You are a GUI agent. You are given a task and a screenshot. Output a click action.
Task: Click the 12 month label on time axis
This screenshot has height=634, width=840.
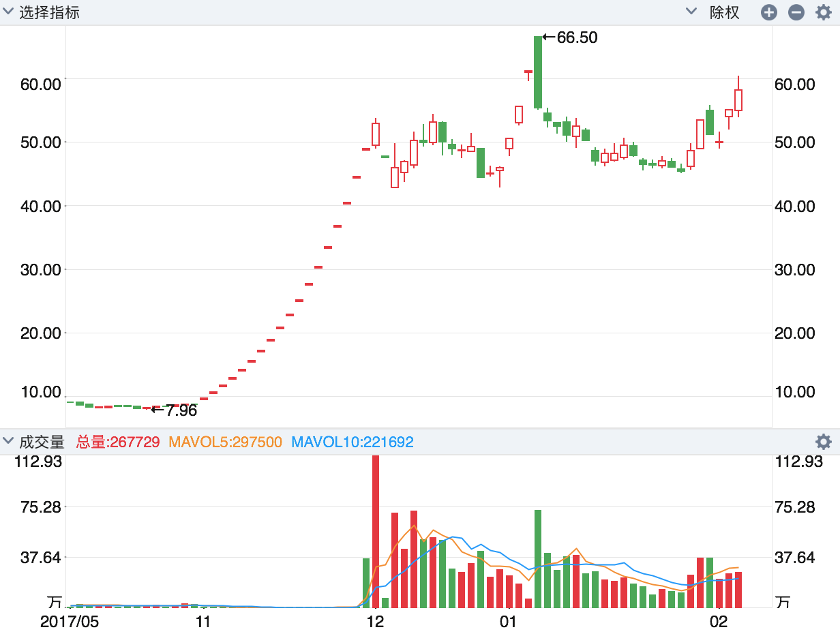[x=374, y=622]
